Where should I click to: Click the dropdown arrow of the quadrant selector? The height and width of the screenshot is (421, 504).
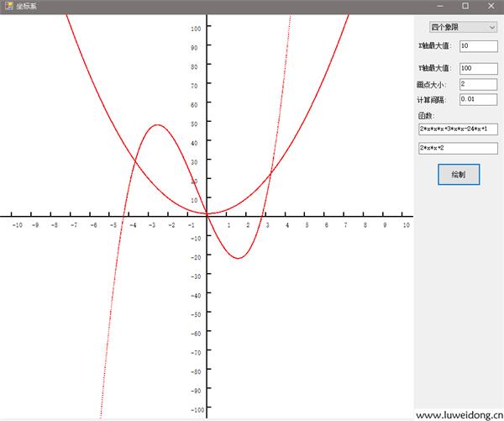491,28
